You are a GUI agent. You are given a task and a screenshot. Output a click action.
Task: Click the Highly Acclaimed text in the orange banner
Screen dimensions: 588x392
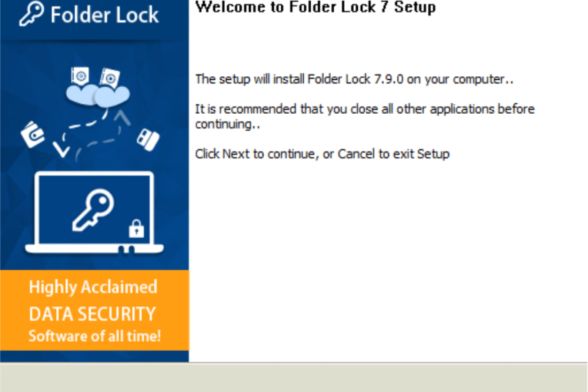[x=93, y=288]
